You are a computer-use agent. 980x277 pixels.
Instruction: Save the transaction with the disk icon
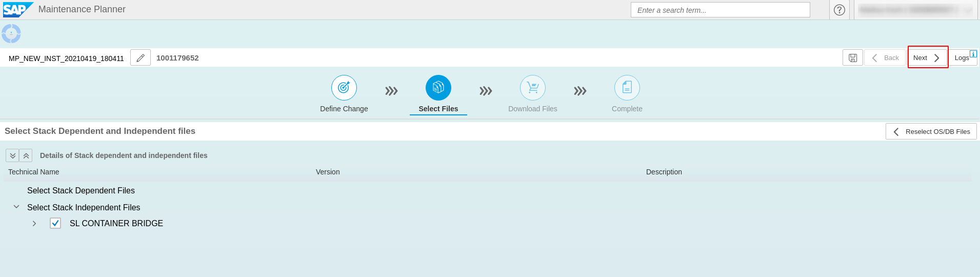(x=853, y=58)
